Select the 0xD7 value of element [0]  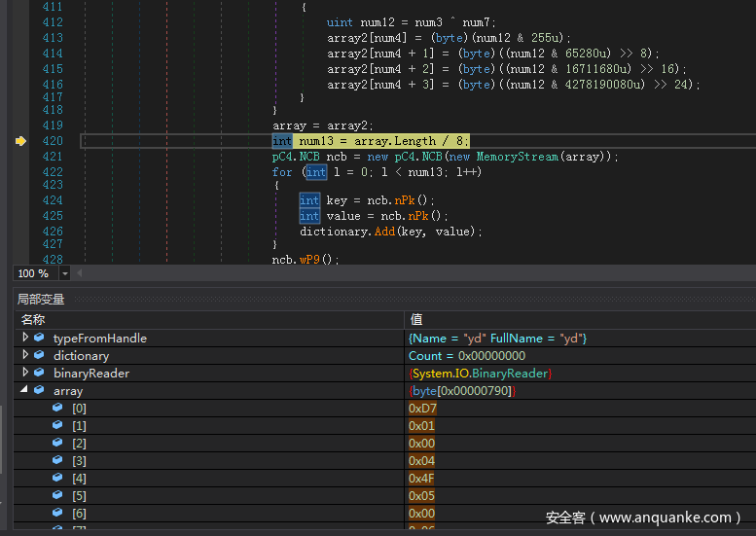click(422, 409)
